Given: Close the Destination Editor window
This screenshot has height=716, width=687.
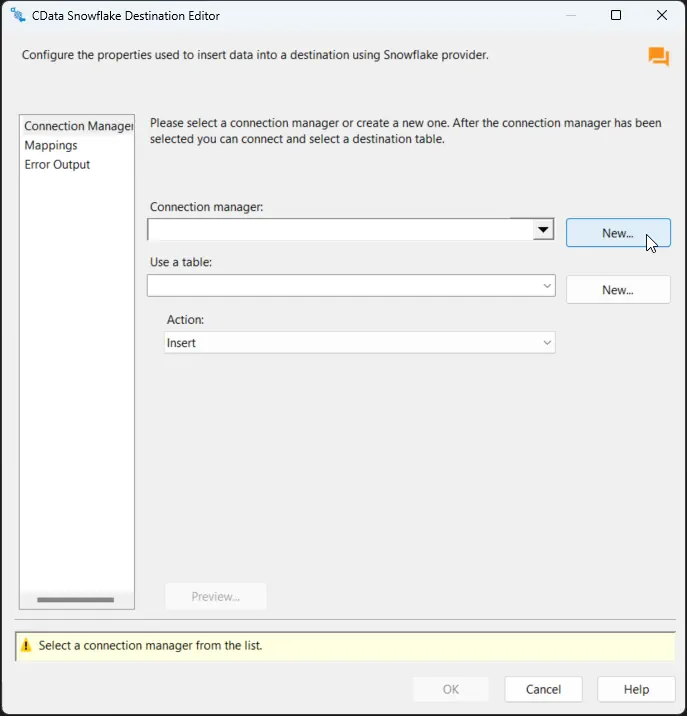Looking at the screenshot, I should (662, 15).
